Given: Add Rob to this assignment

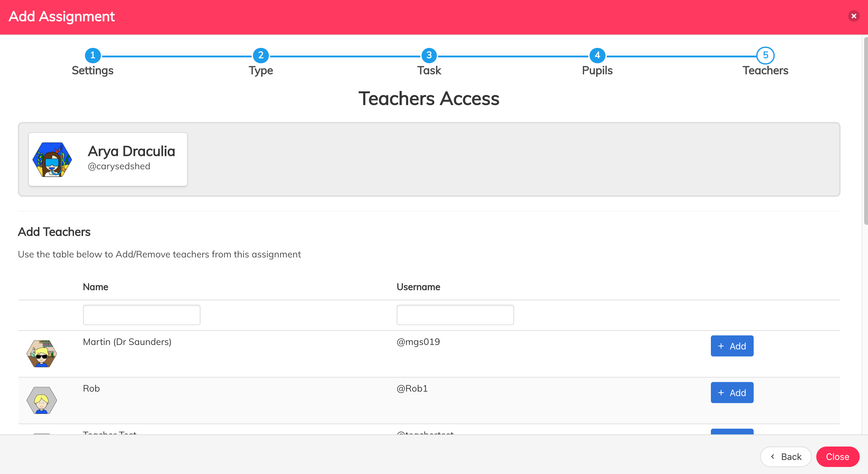Looking at the screenshot, I should [x=732, y=393].
